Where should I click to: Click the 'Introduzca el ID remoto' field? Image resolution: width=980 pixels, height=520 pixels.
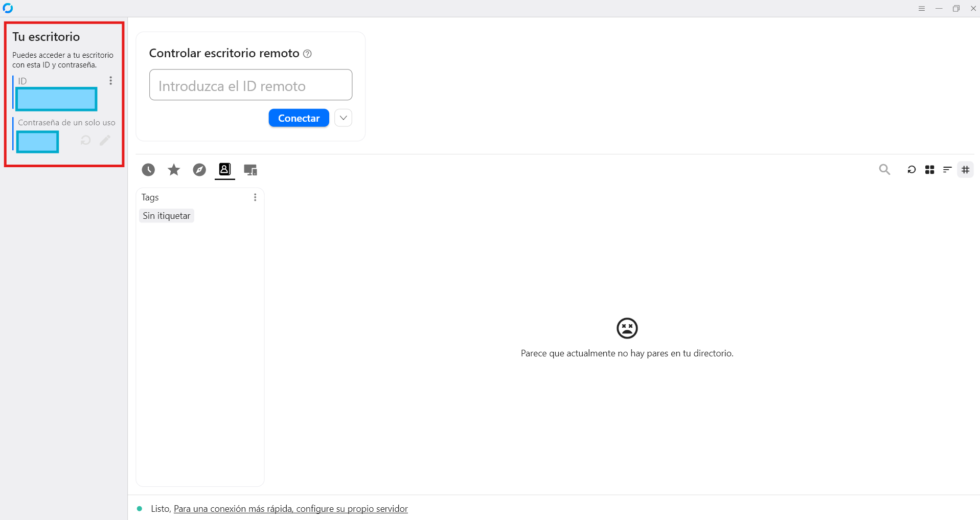(250, 85)
